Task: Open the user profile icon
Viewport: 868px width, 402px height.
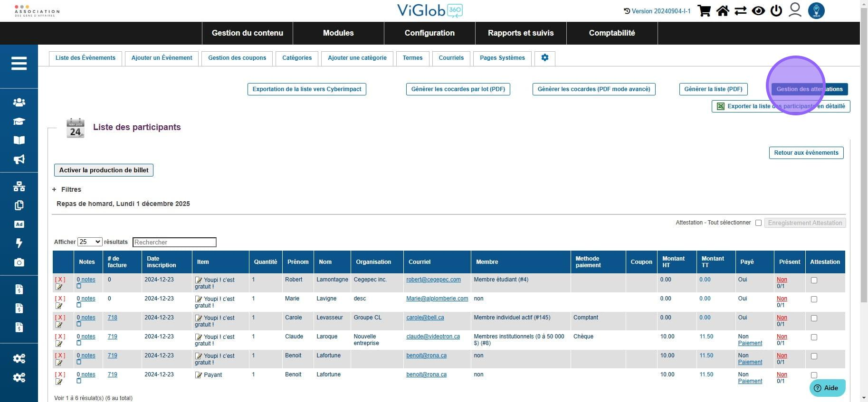Action: (795, 10)
